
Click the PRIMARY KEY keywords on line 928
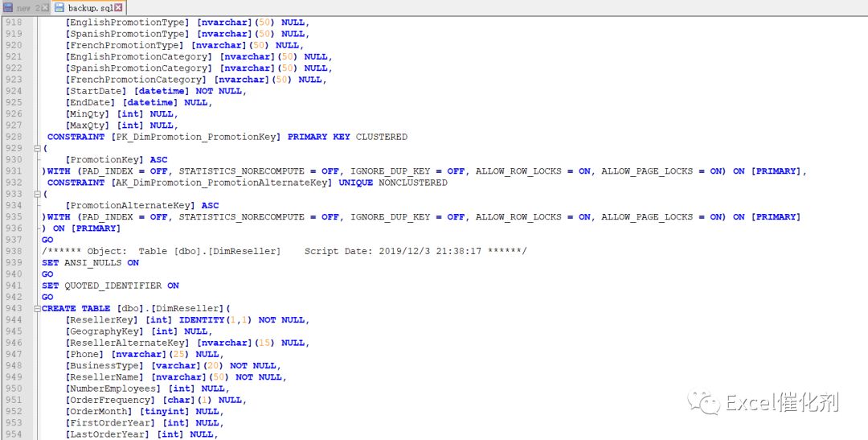click(x=319, y=137)
